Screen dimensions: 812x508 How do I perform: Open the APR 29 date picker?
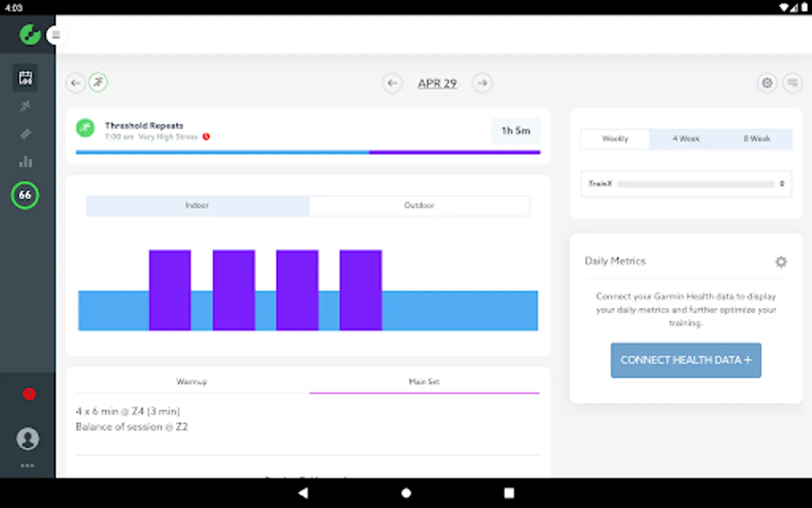[437, 83]
